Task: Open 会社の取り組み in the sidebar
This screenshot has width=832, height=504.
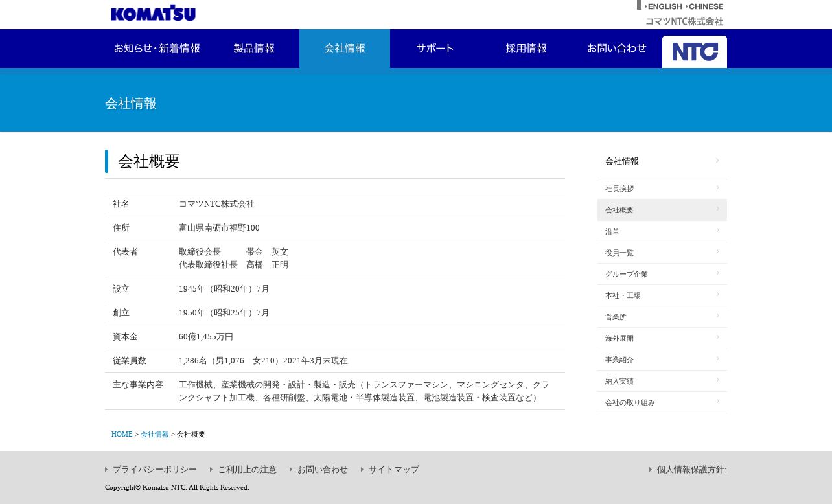Action: click(x=662, y=402)
